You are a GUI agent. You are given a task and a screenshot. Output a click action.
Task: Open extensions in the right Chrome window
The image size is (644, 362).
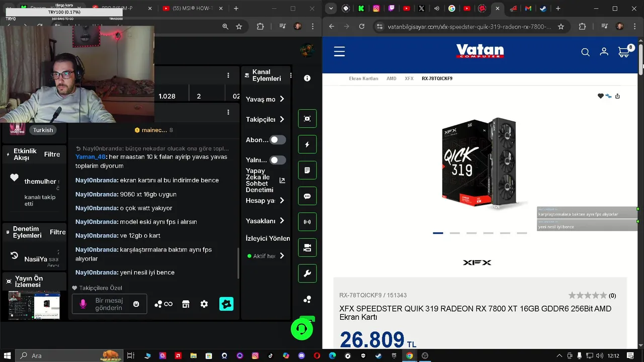pos(582,27)
